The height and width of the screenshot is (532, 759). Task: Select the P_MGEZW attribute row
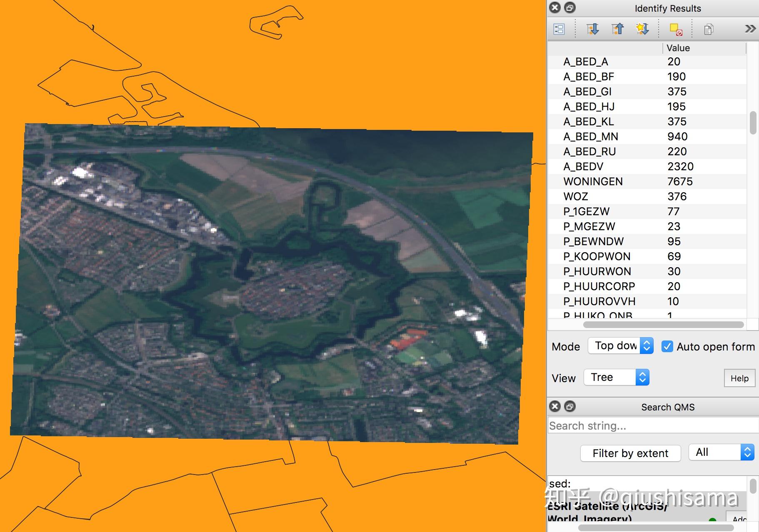(x=647, y=226)
